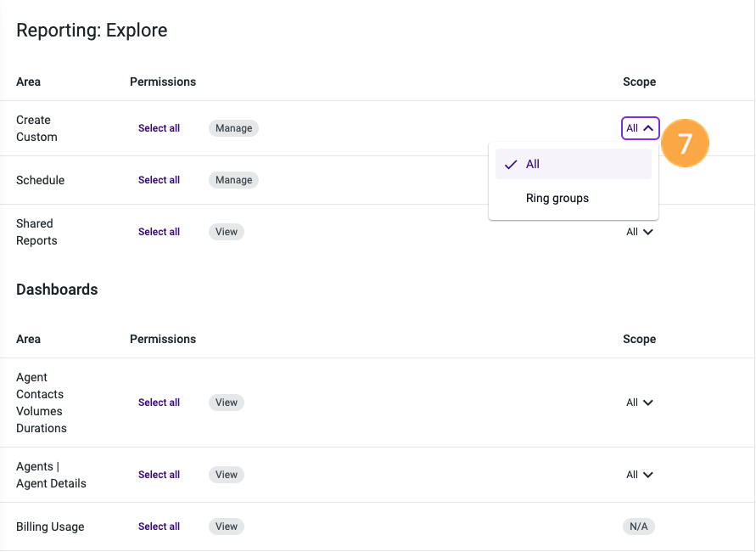Select the Dashboards section heading
The height and width of the screenshot is (552, 756).
57,289
